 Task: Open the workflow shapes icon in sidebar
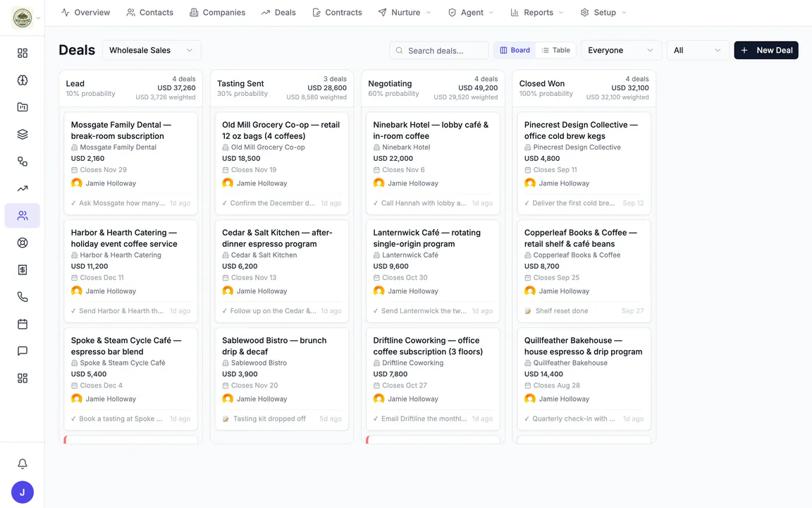pos(23,161)
